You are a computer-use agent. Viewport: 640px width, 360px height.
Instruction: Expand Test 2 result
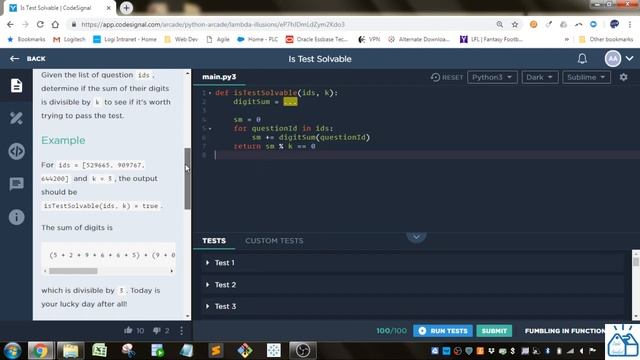pos(413,284)
